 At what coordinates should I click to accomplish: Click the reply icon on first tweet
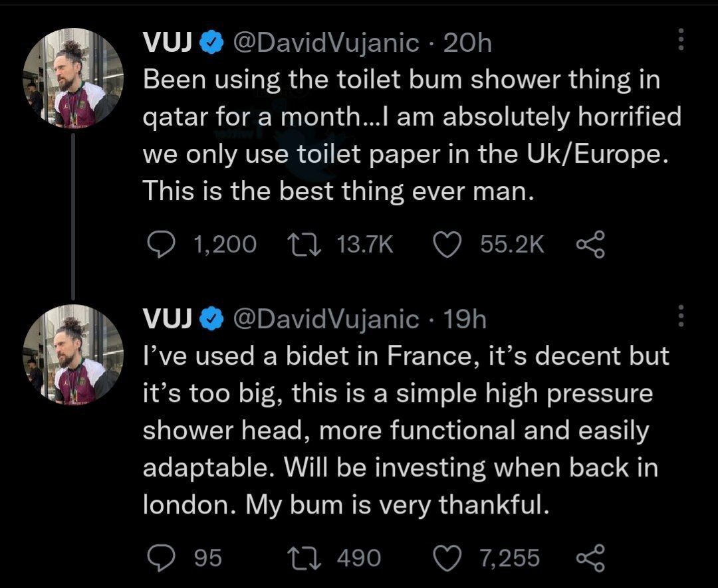pyautogui.click(x=160, y=245)
